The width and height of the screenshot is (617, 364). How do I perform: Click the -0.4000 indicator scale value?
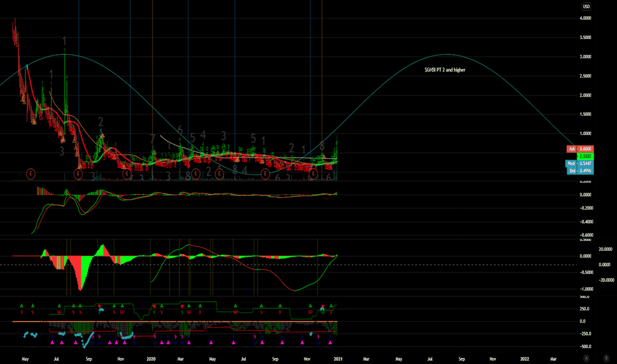[585, 222]
